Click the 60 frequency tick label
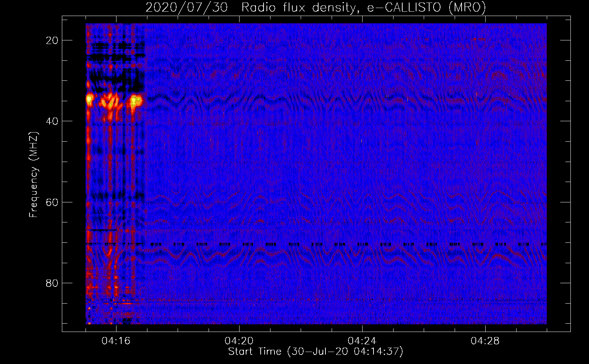589x364 pixels. pyautogui.click(x=52, y=202)
